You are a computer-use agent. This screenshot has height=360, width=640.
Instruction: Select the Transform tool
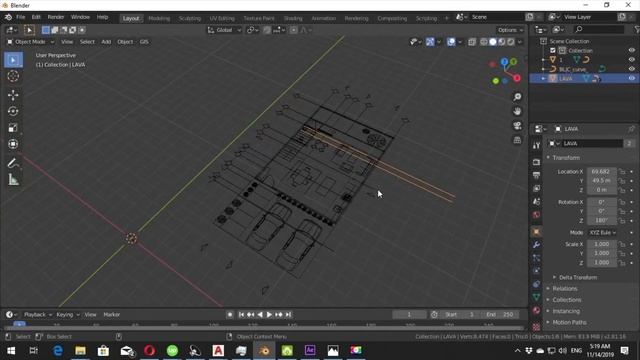point(13,144)
